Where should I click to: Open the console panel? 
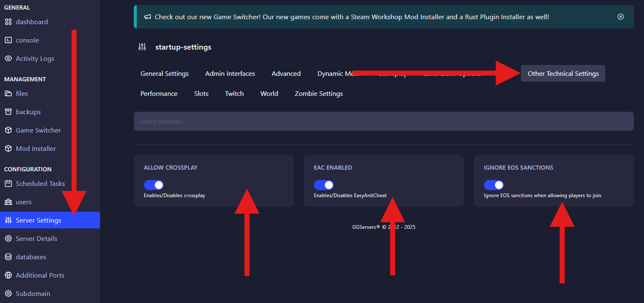pos(27,40)
